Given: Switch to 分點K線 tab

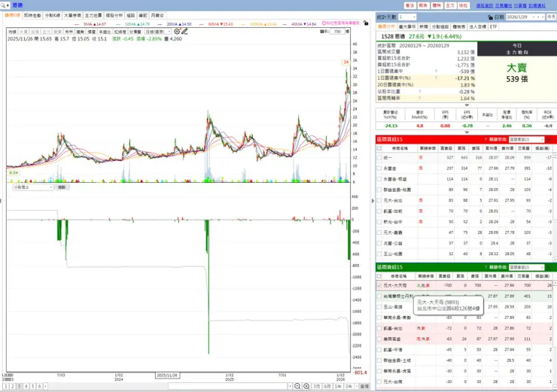Looking at the screenshot, I should (53, 16).
